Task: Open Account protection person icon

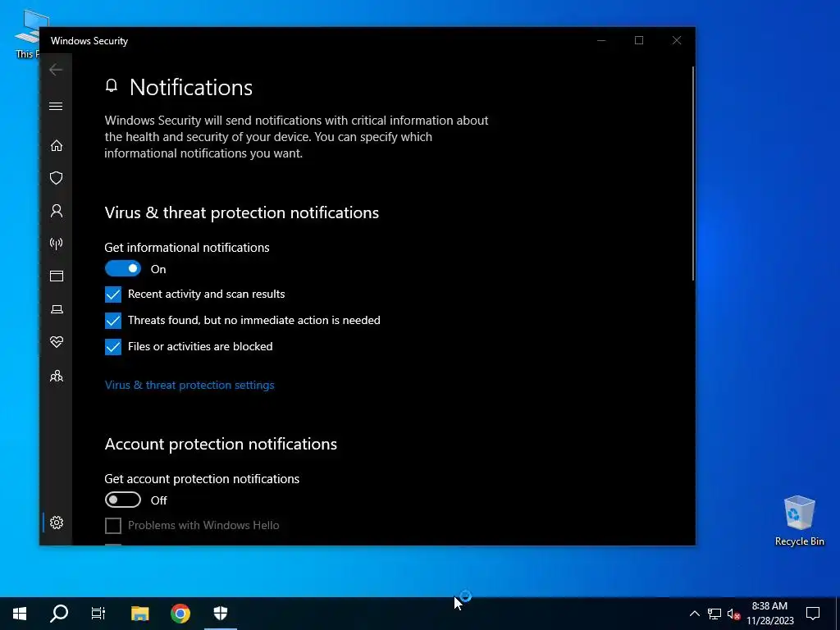Action: [57, 211]
